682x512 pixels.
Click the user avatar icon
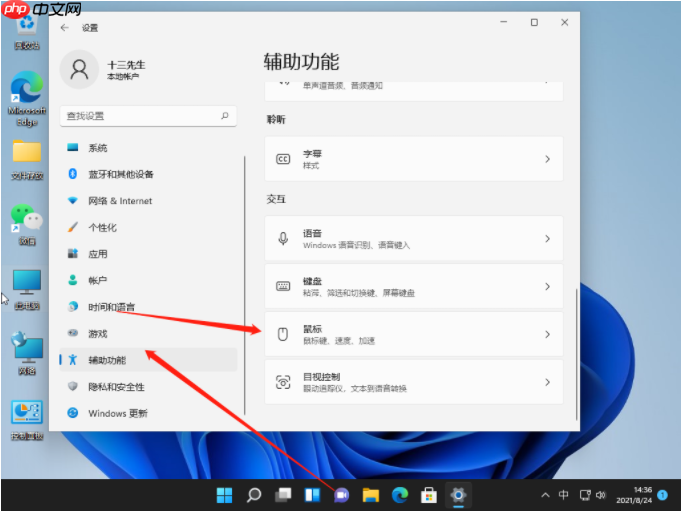(79, 70)
